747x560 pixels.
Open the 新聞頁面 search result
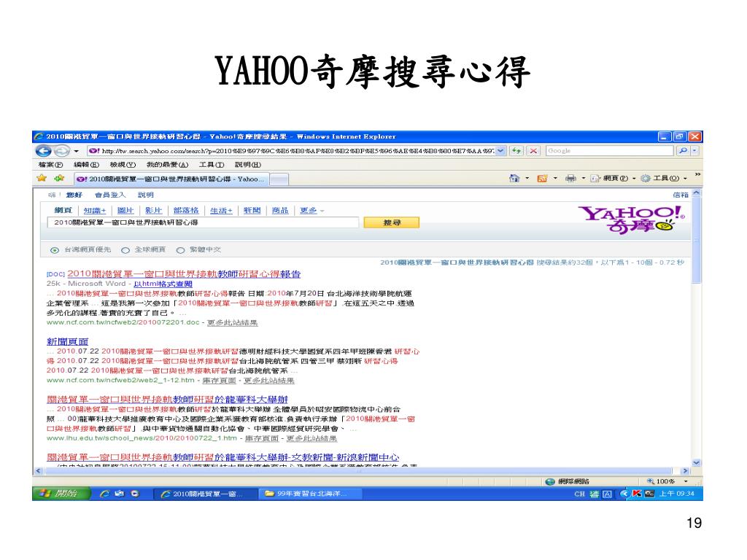click(x=68, y=341)
